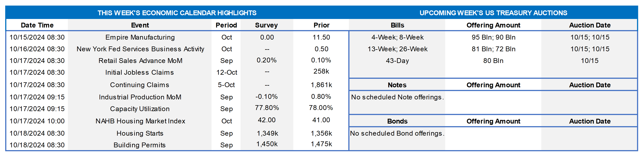Screen dimensions: 644x157
Task: Click the Capacity Utilization survey value 77.80%
Action: pyautogui.click(x=267, y=108)
